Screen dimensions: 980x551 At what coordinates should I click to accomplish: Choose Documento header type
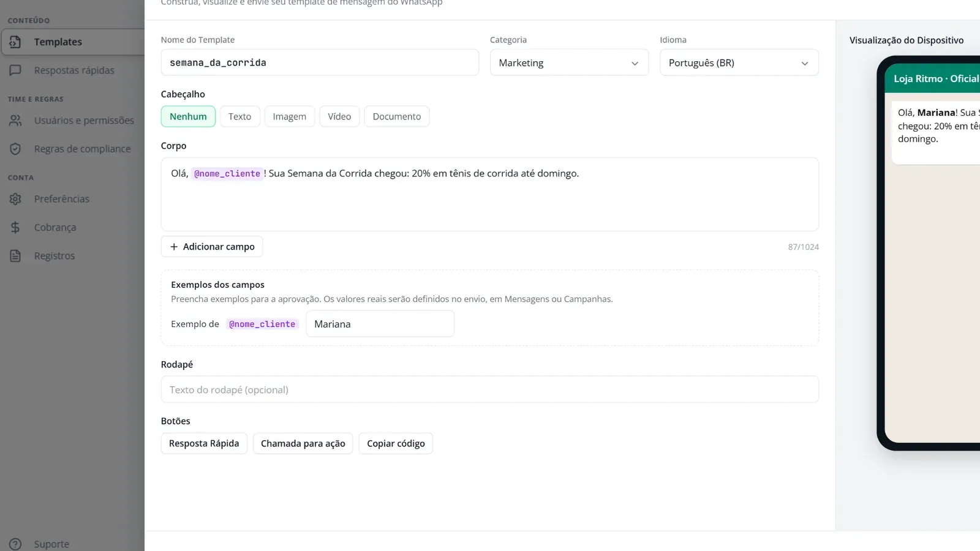coord(397,116)
